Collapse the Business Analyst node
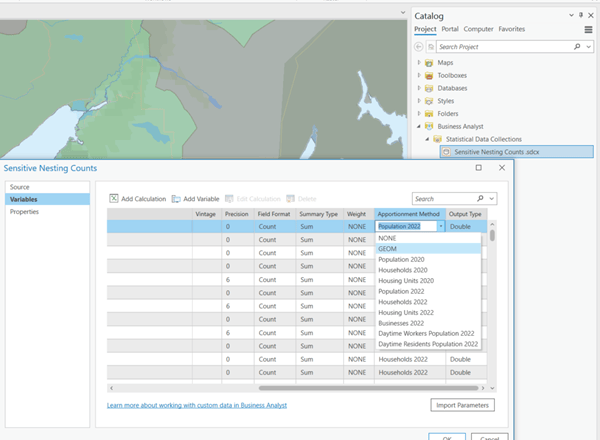Image resolution: width=600 pixels, height=440 pixels. pos(419,126)
